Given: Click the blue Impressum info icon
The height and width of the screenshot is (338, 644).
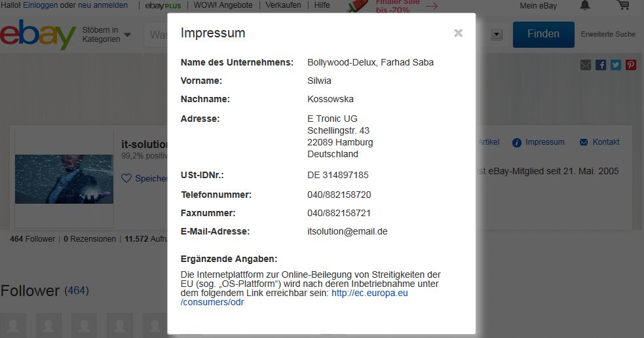Looking at the screenshot, I should (517, 143).
